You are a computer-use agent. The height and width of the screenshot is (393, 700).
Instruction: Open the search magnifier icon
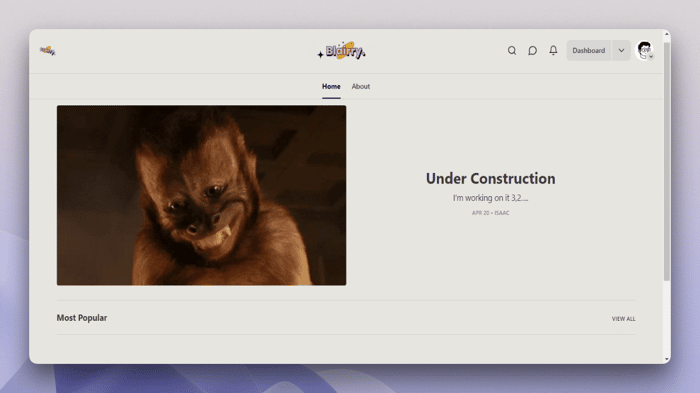(x=512, y=50)
